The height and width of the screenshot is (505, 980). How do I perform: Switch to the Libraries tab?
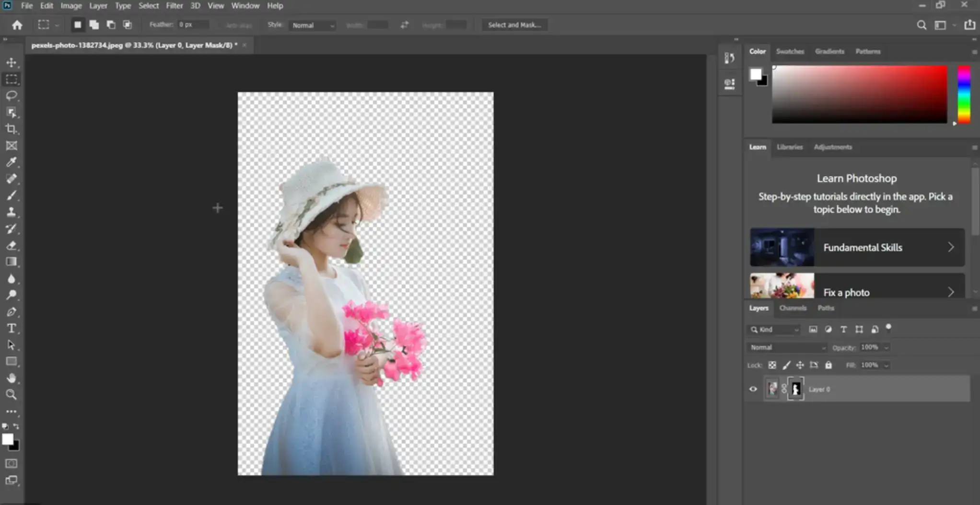(x=789, y=147)
